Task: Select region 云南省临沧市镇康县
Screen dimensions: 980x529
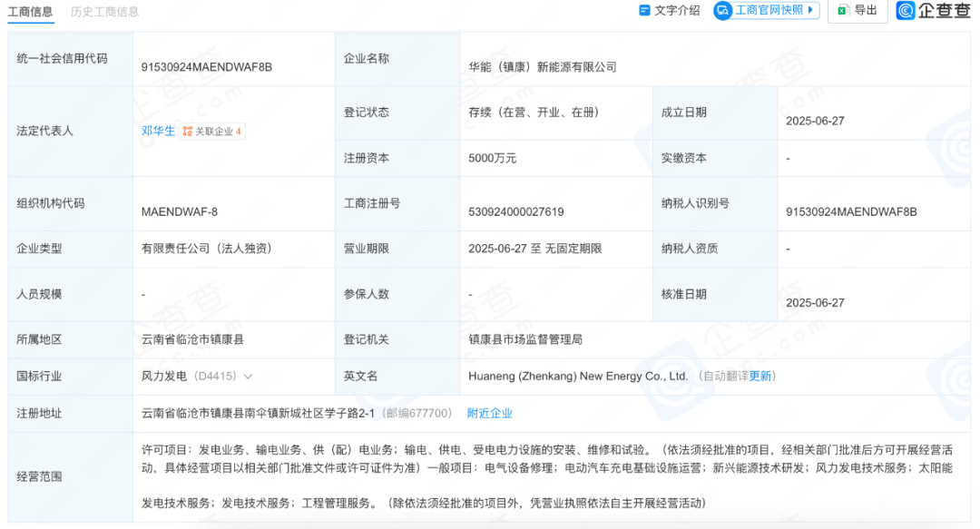Action: pos(192,339)
